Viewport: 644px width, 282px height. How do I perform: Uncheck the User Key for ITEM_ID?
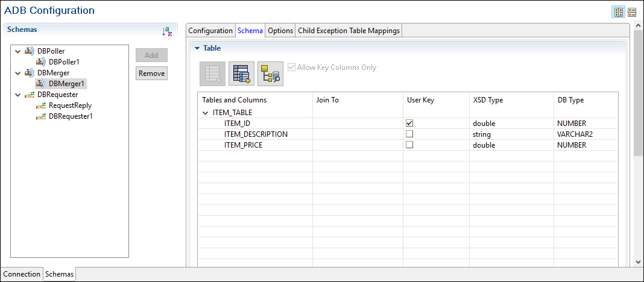point(409,124)
